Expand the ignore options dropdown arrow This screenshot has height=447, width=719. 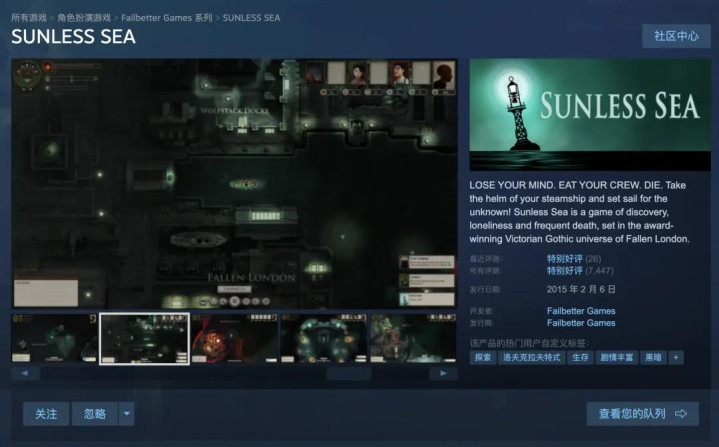tap(127, 414)
